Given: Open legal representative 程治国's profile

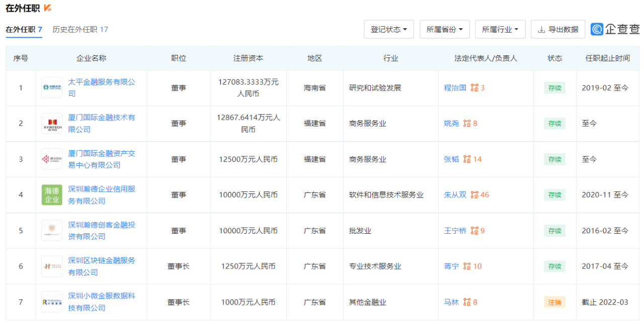Looking at the screenshot, I should coord(455,88).
